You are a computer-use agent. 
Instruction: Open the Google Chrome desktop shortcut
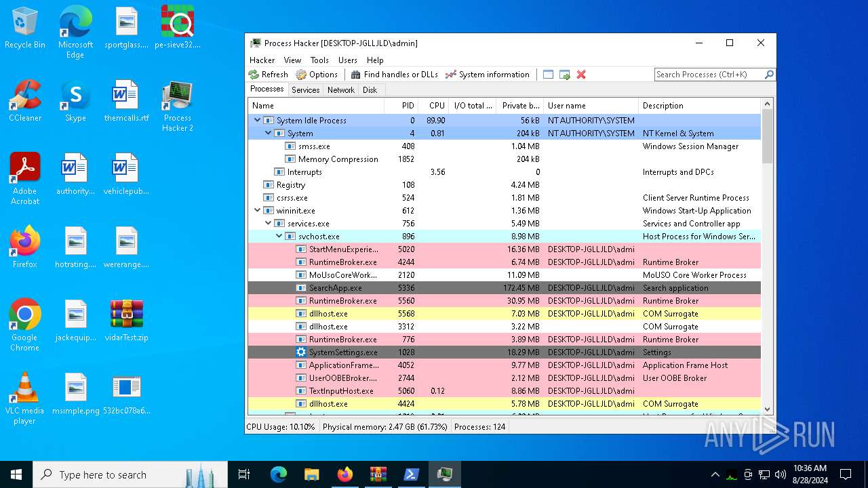point(25,325)
